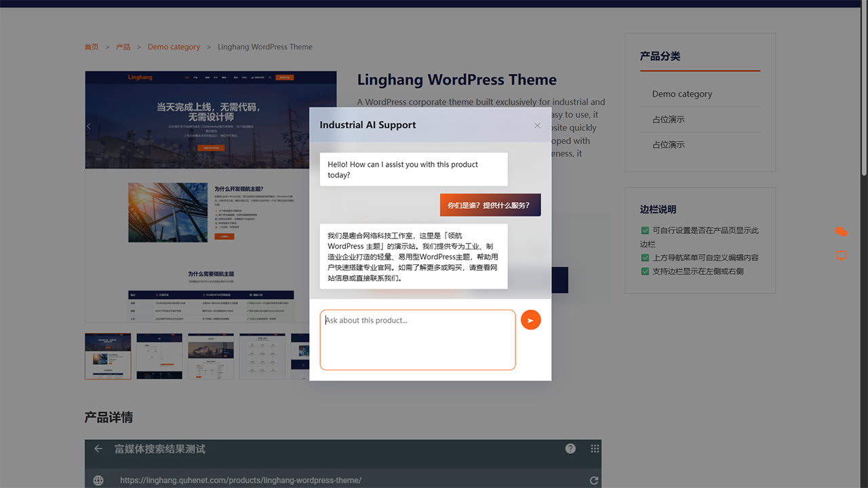Viewport: 868px width, 488px height.
Task: Open the apps grid icon in the dark toolbar
Action: [595, 449]
